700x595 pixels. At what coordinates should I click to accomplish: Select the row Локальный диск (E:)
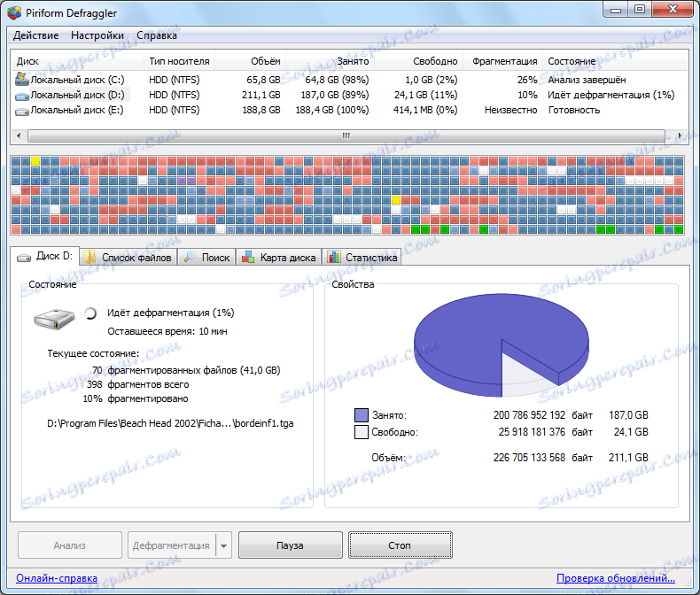pyautogui.click(x=349, y=110)
